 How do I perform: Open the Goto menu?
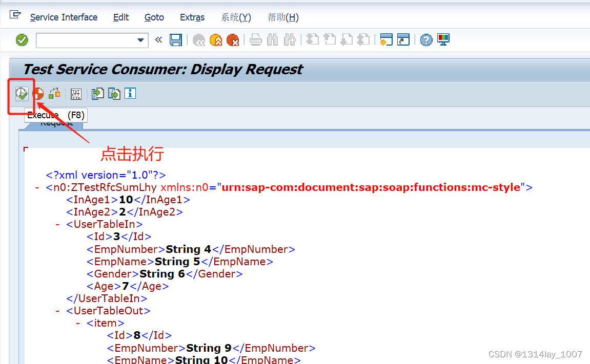tap(154, 17)
